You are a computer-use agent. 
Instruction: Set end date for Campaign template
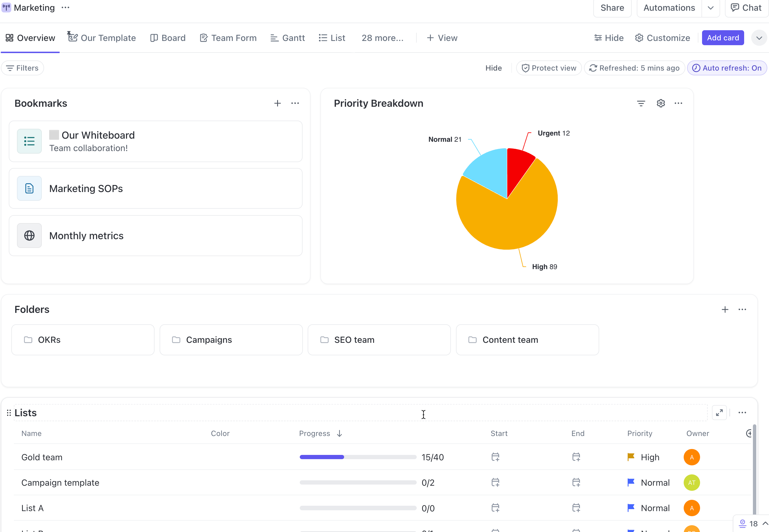pos(576,482)
